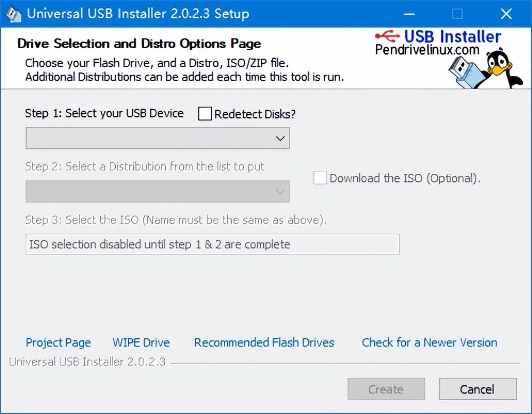Maximize the Setup window

[457, 14]
